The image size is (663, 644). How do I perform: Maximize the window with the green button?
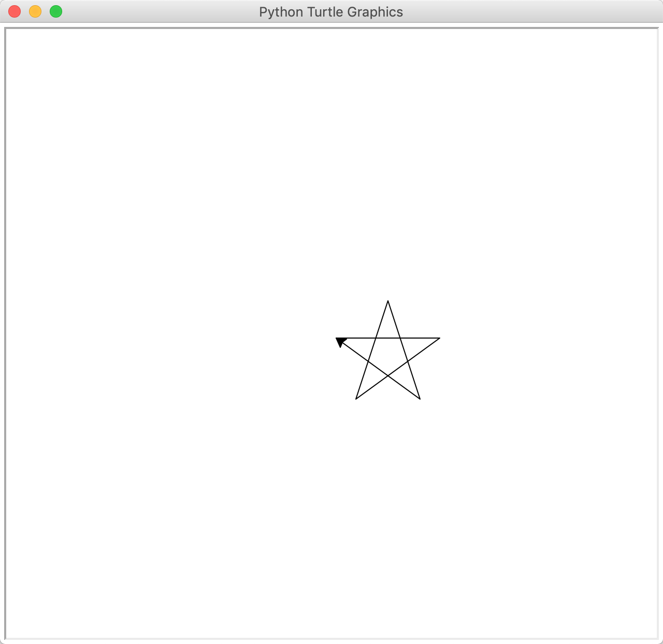[56, 11]
